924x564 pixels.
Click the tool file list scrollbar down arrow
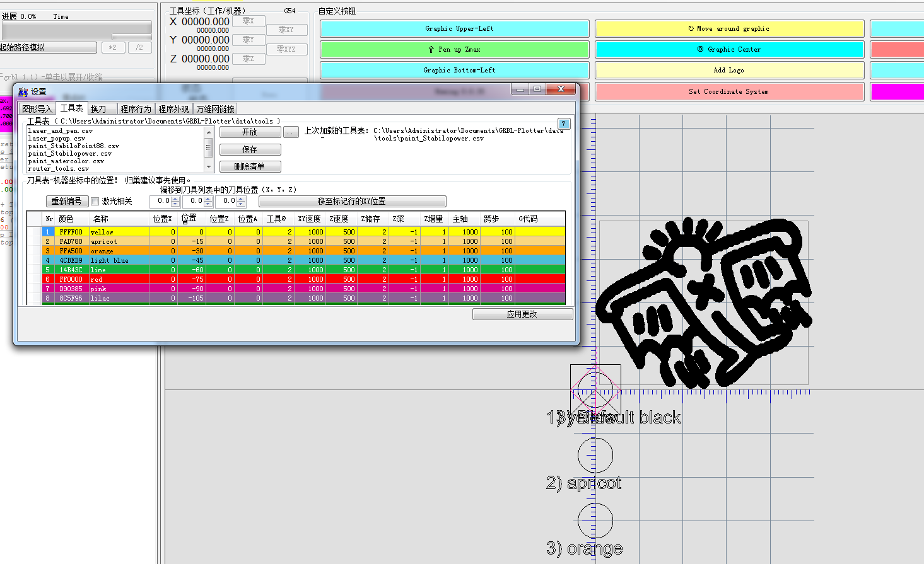[x=208, y=166]
